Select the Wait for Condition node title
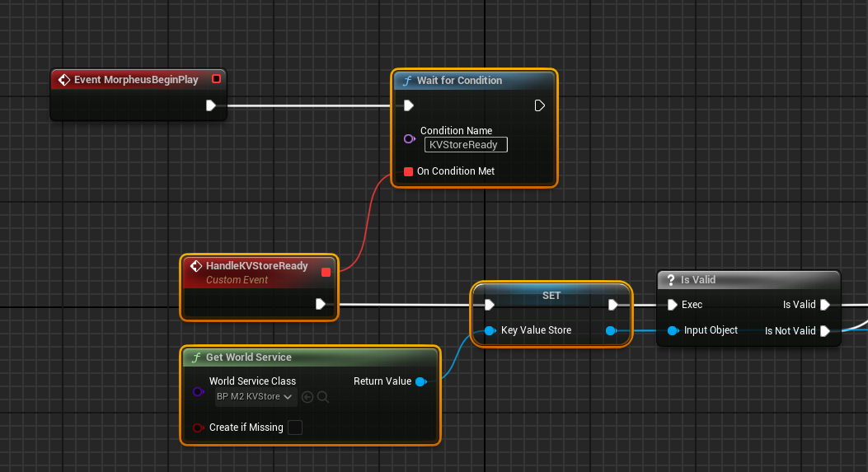 [459, 80]
